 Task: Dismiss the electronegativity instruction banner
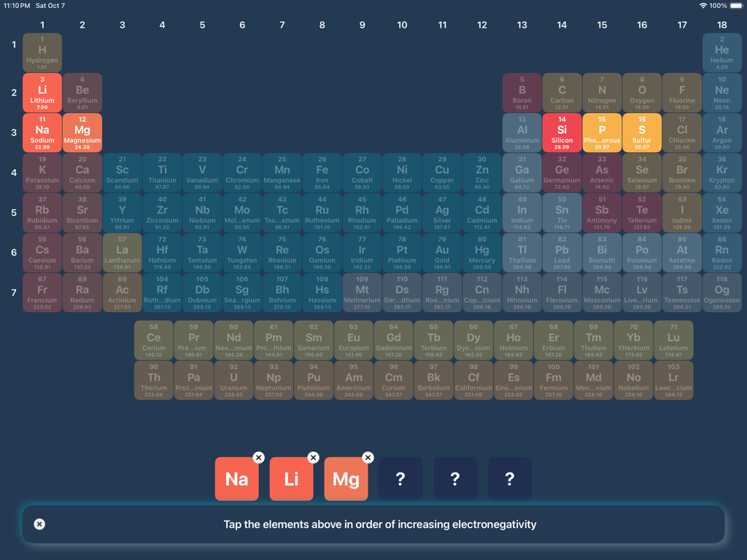click(39, 524)
